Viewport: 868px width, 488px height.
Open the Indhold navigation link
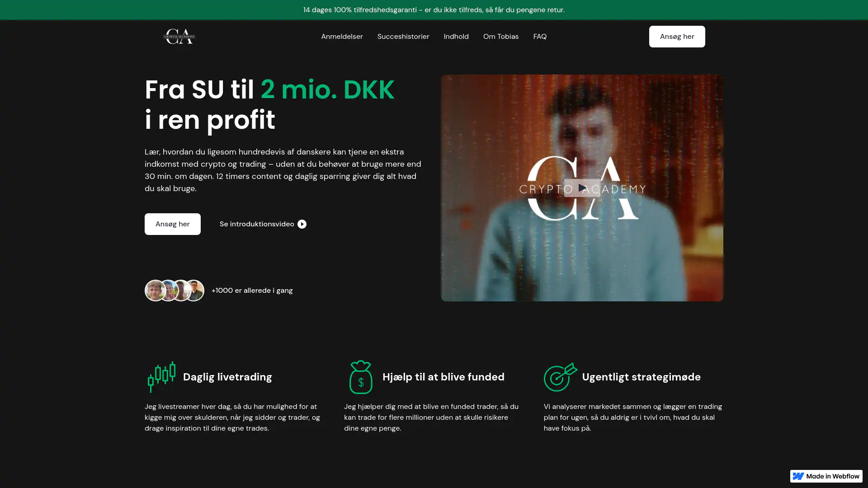(456, 37)
